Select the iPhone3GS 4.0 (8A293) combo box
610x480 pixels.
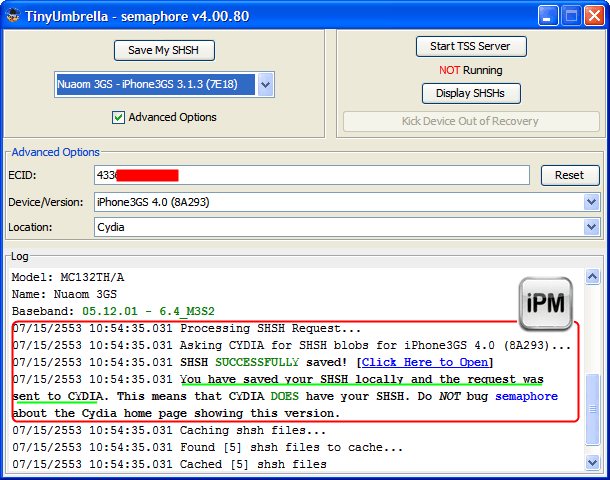[347, 202]
